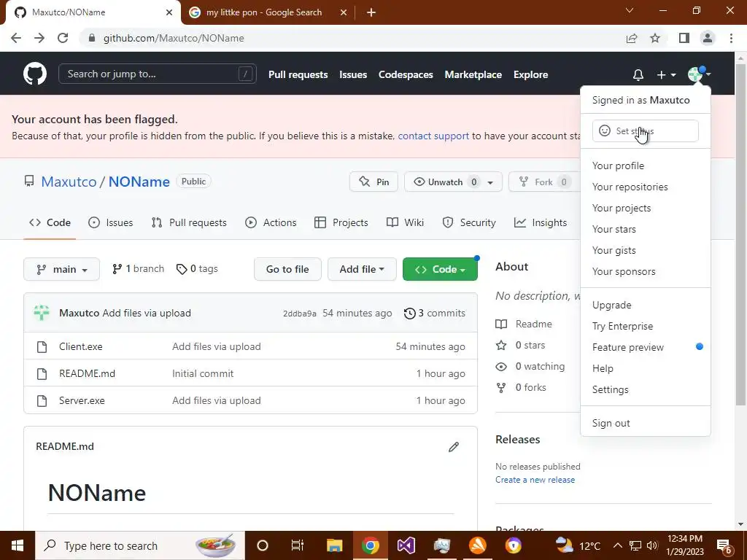Open the Initial commit message link
Image resolution: width=747 pixels, height=560 pixels.
coord(203,374)
